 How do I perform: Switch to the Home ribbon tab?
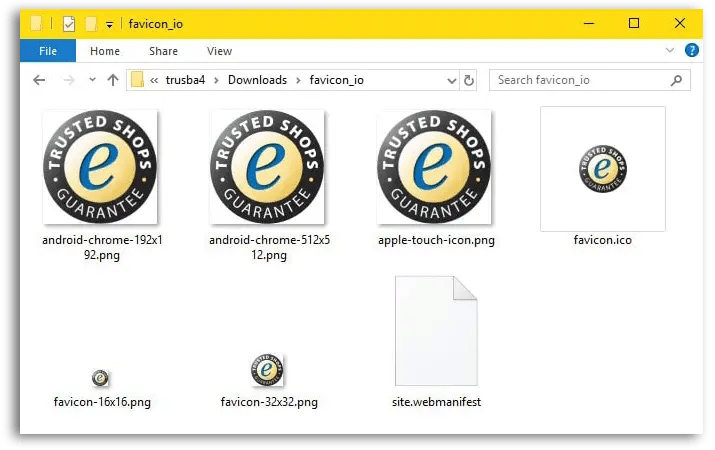(105, 51)
